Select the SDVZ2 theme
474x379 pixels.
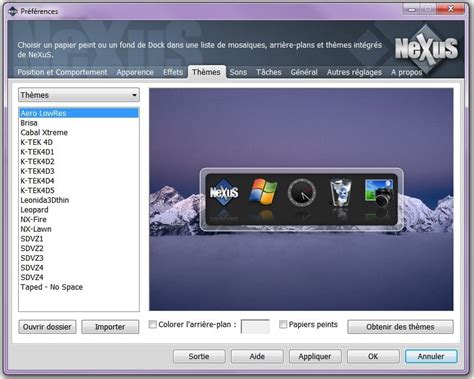[79, 248]
